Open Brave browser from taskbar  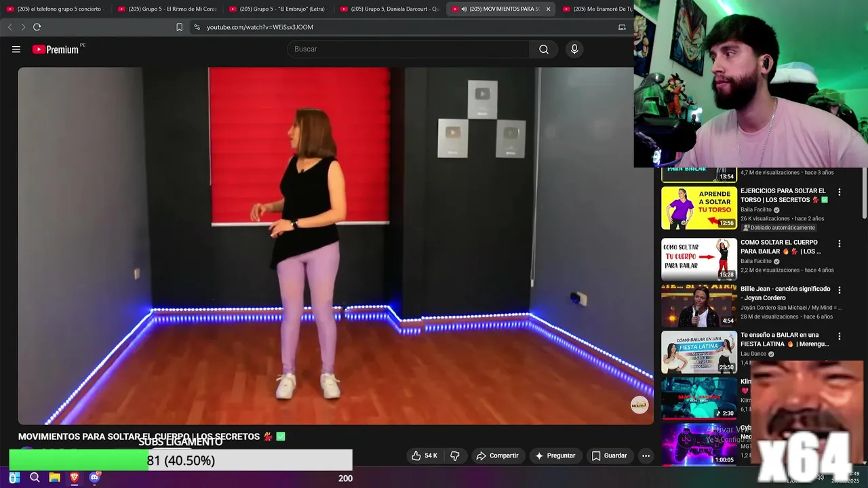coord(75,478)
